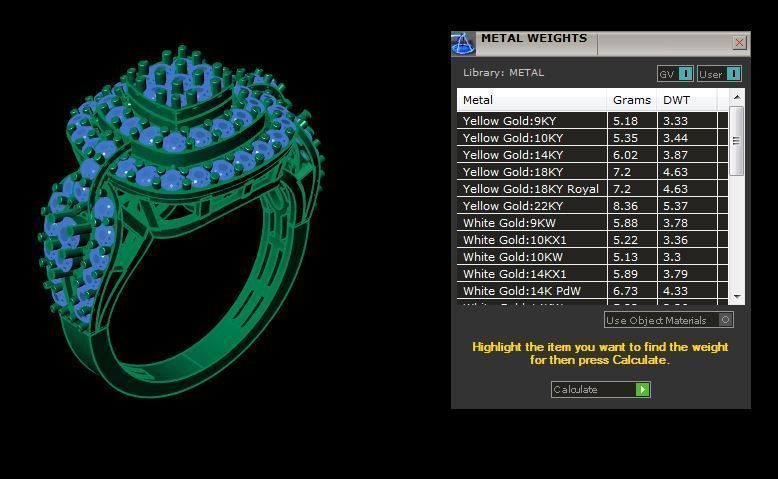Image resolution: width=778 pixels, height=479 pixels.
Task: Click the green ring model in viewport
Action: coord(181,221)
